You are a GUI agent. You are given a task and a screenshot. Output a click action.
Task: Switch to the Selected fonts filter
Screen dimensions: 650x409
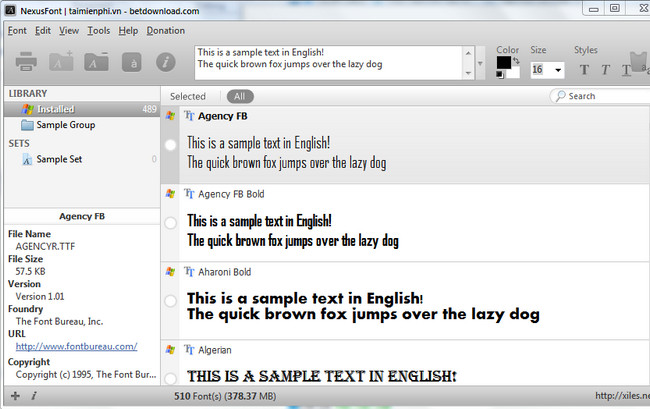click(x=188, y=97)
